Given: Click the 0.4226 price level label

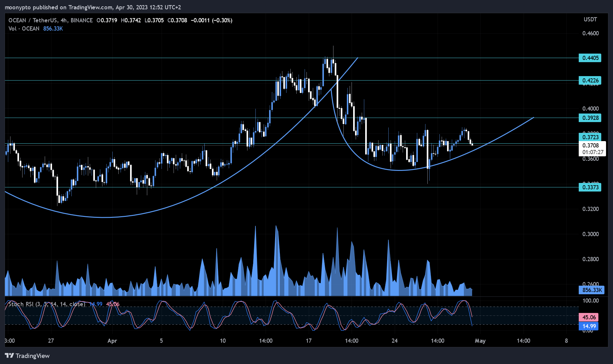Looking at the screenshot, I should coord(590,80).
